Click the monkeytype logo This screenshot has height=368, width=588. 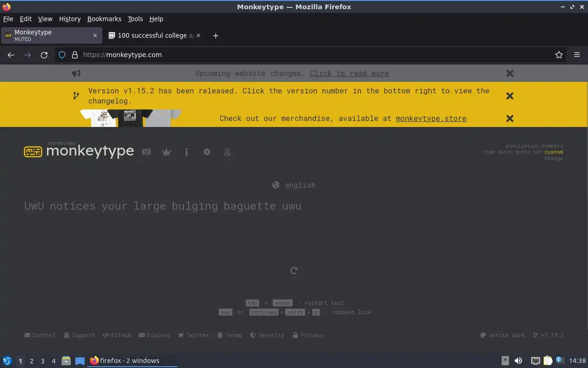coord(79,150)
